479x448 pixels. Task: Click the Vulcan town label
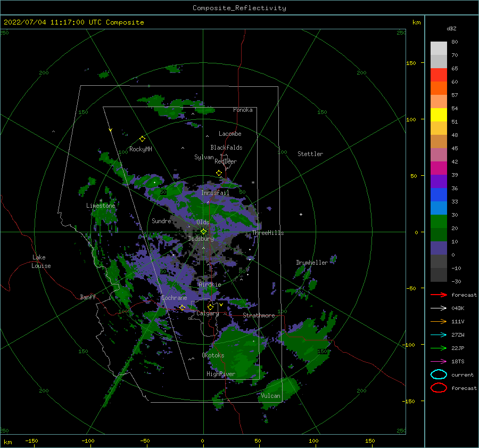coord(271,396)
